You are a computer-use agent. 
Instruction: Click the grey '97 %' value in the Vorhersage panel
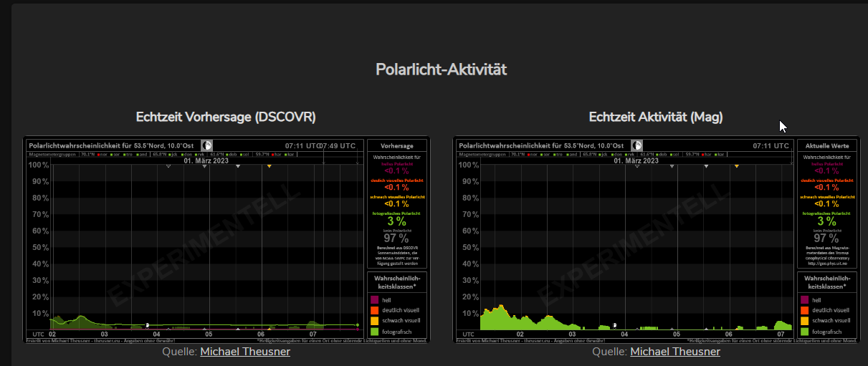[396, 239]
